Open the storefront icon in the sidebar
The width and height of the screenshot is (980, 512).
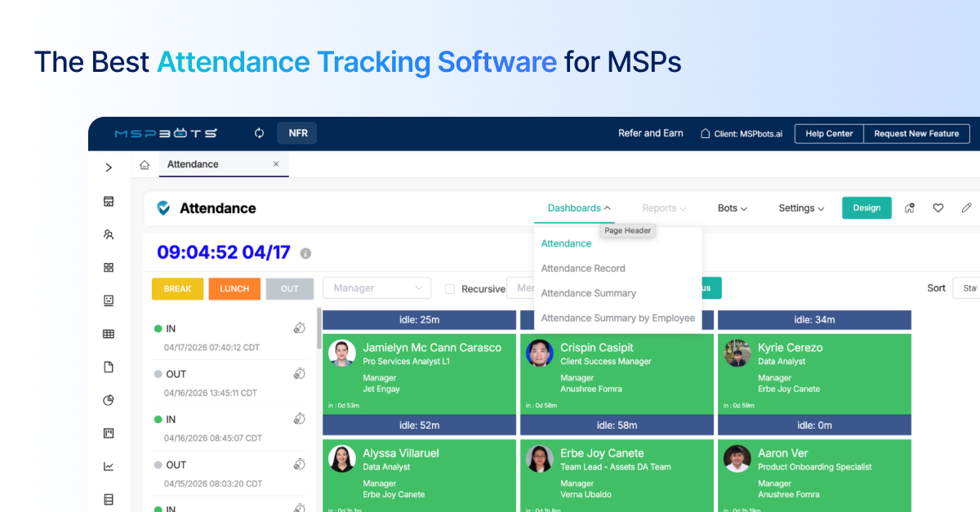pos(109,202)
